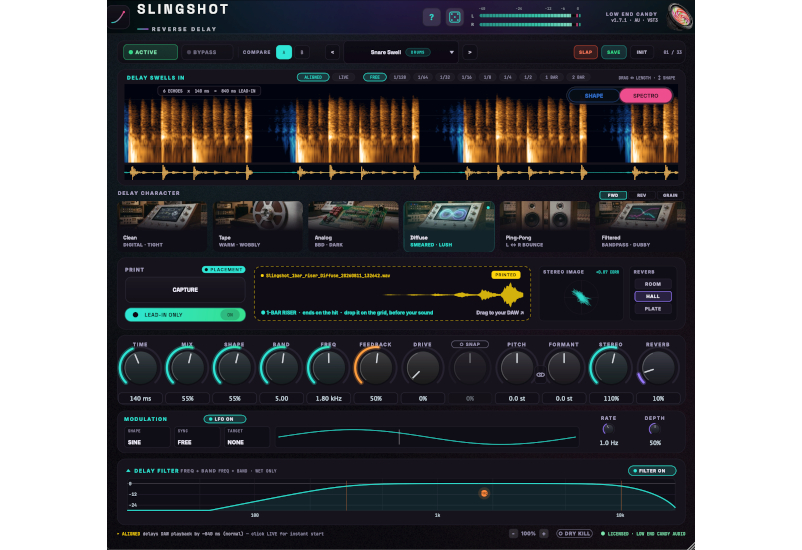802x550 pixels.
Task: Select compare slot B
Action: pyautogui.click(x=302, y=52)
